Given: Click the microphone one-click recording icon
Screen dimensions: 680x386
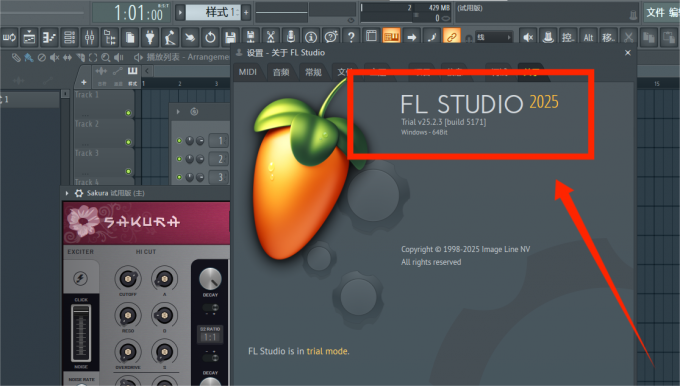Looking at the screenshot, I should click(x=291, y=37).
